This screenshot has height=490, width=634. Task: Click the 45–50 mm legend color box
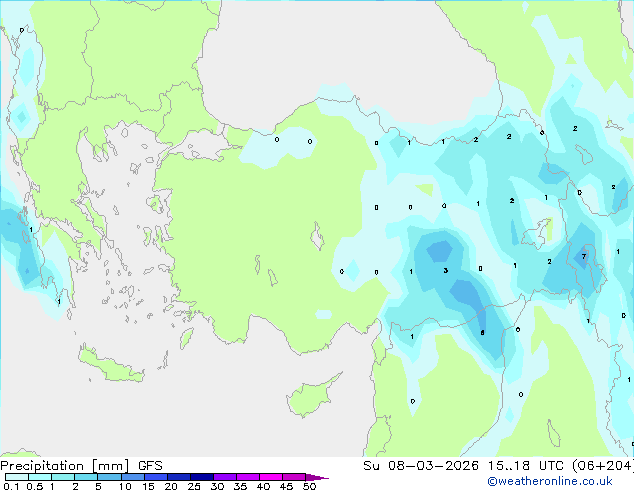(294, 477)
